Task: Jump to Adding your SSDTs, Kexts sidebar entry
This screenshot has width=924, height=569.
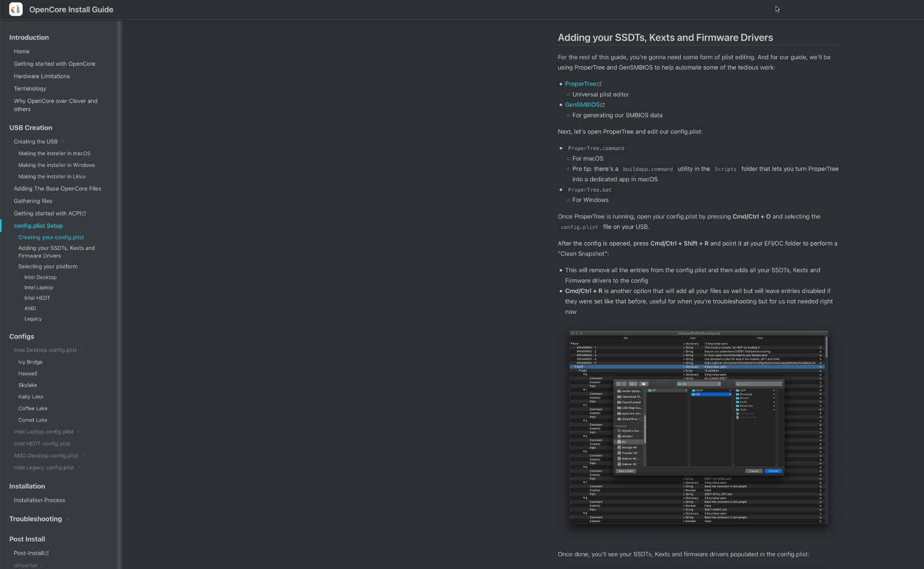Action: coord(56,252)
